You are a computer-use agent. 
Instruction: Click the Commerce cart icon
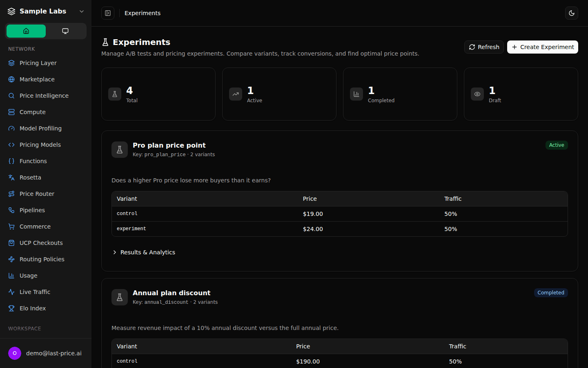(x=11, y=227)
